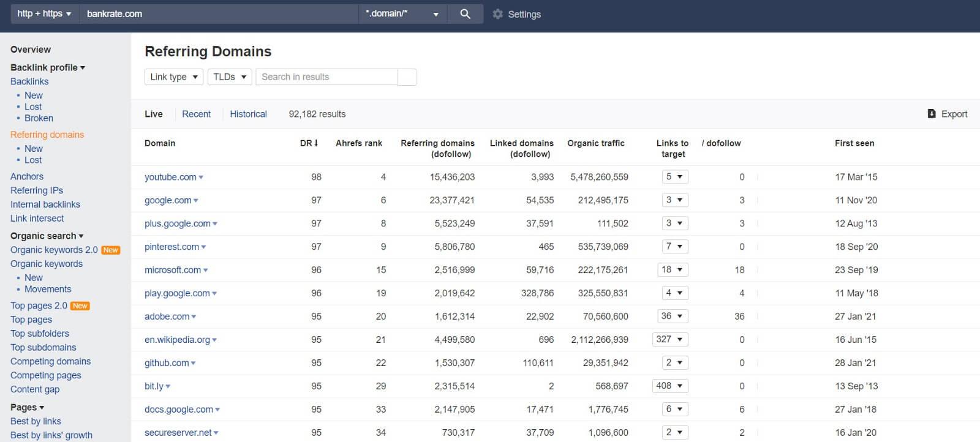
Task: Open Best by links report
Action: coord(36,421)
